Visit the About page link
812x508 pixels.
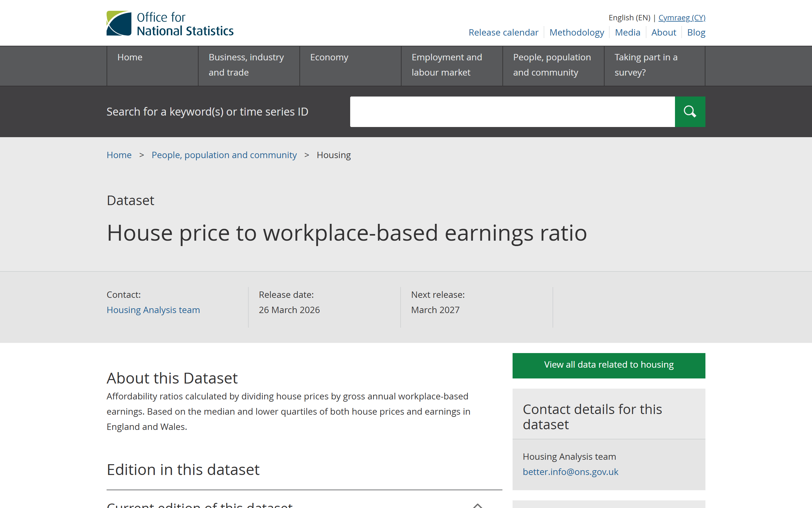[663, 32]
